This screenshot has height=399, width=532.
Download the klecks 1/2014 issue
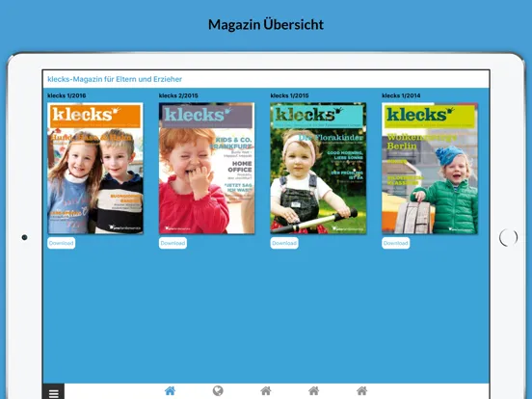click(x=395, y=243)
